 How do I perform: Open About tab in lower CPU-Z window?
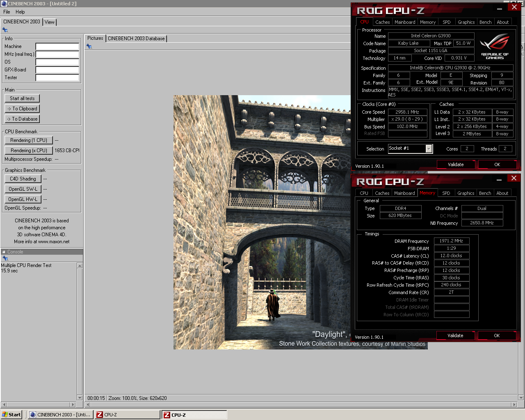point(502,193)
